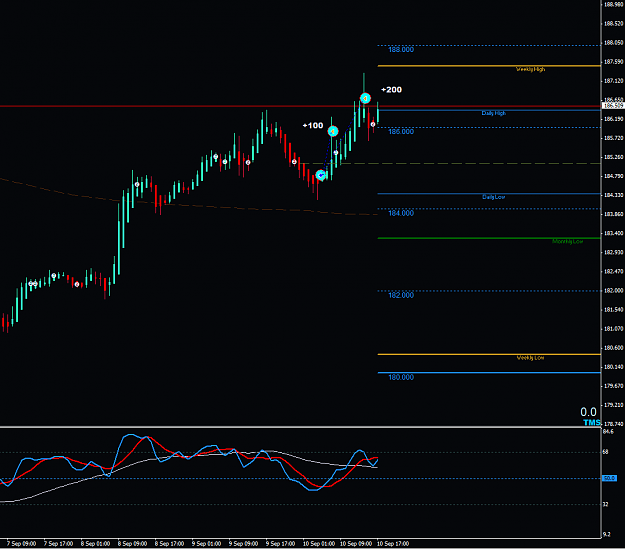
Task: Click the 9 Sep 09:00 time label
Action: coord(244,544)
